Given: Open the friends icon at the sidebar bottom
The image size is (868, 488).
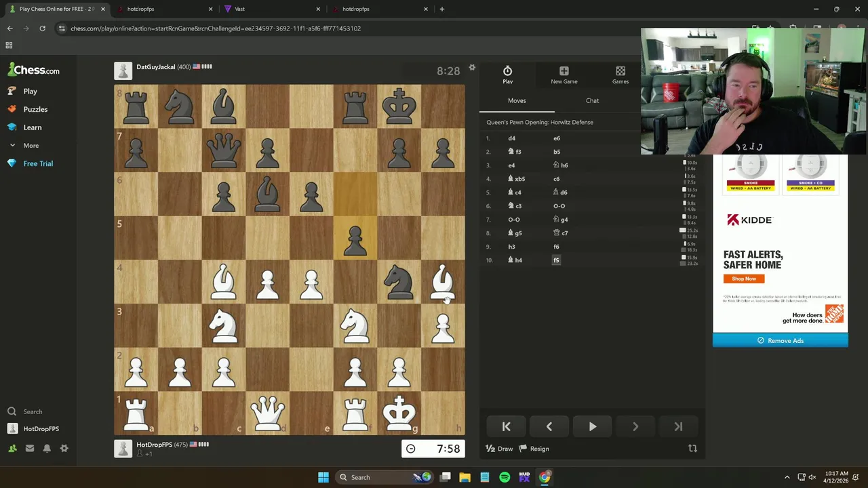Looking at the screenshot, I should [12, 448].
